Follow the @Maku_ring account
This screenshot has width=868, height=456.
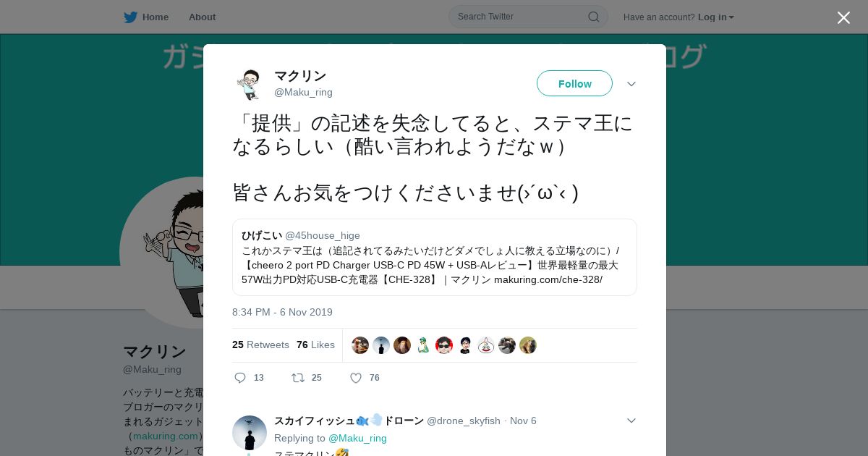[574, 83]
